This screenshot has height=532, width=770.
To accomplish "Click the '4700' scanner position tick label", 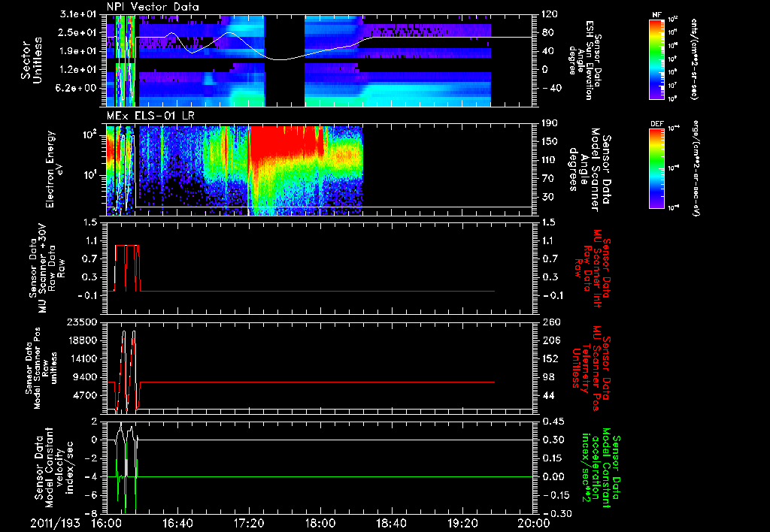I will pos(86,395).
